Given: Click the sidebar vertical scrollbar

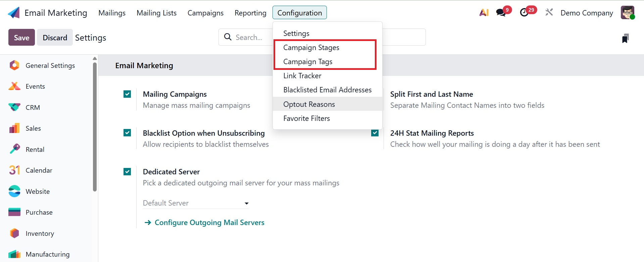Looking at the screenshot, I should tap(95, 127).
